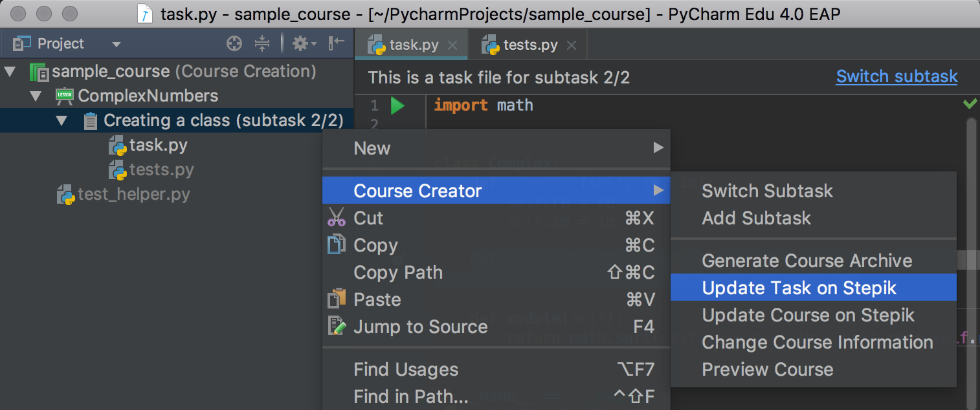
Task: Open the Project view selector dropdown
Action: 116,45
